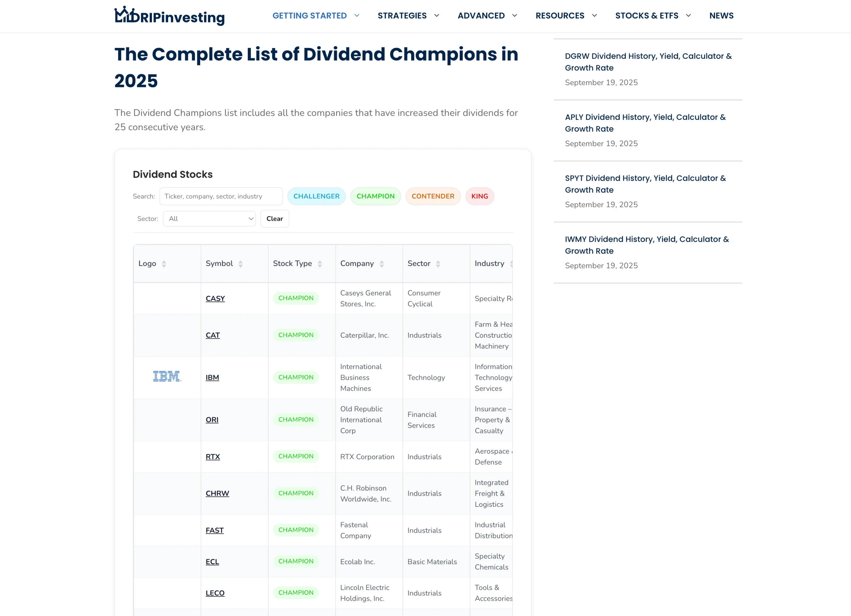Sort table by Company column arrows
The image size is (851, 616).
click(x=382, y=264)
